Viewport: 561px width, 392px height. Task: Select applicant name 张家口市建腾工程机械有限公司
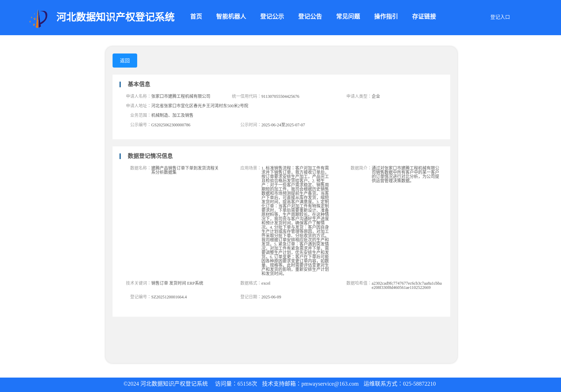tap(181, 96)
